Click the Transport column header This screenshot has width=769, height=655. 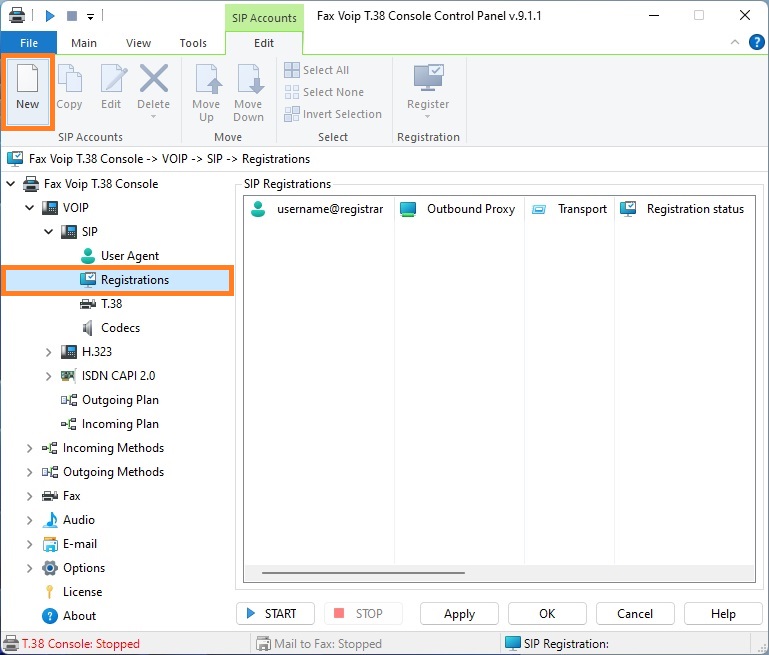point(569,209)
